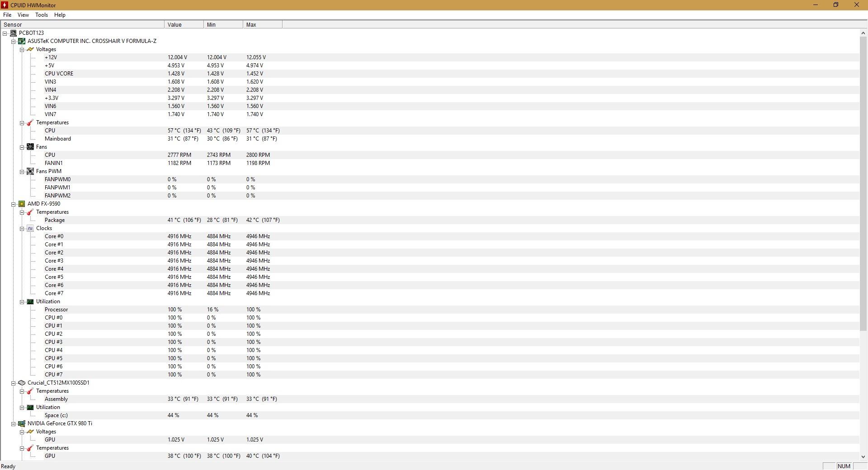Click the AMD FX-9590 Temperatures thermometer icon
The image size is (868, 470).
[x=30, y=212]
